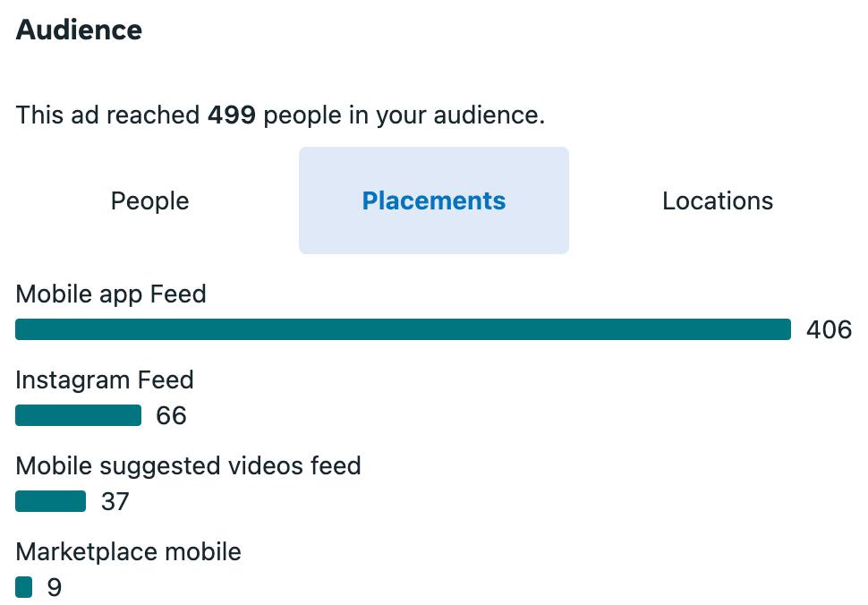Click the 37 value for suggested videos
868x605 pixels.
click(x=115, y=501)
